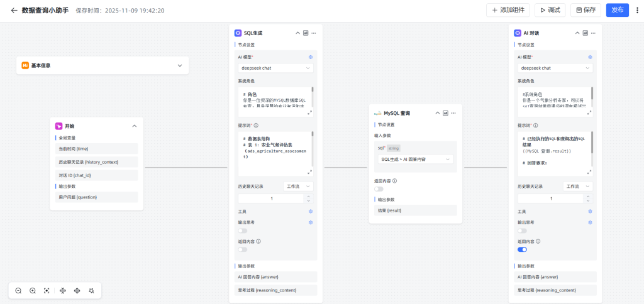The width and height of the screenshot is (644, 304).
Task: Click the auto-layout icon in canvas toolbar
Action: point(91,290)
